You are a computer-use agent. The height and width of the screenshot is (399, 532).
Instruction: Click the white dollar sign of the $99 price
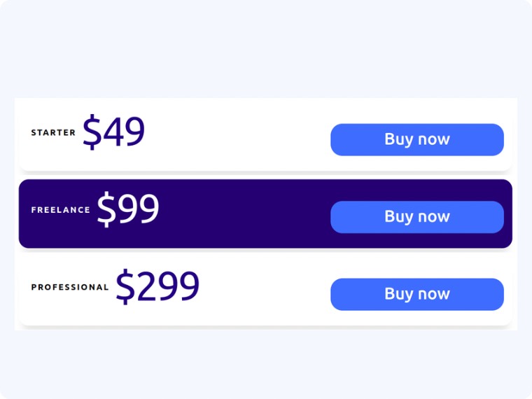coord(106,210)
